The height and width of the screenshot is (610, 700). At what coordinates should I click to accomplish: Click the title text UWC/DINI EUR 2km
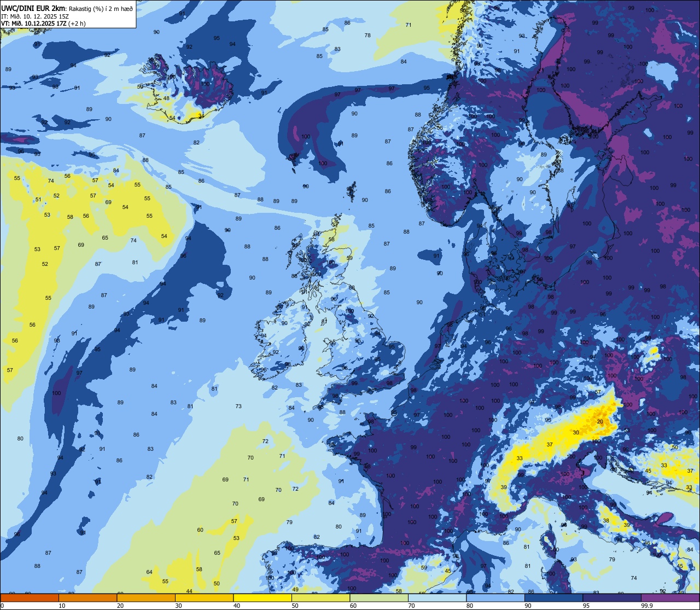tap(33, 8)
